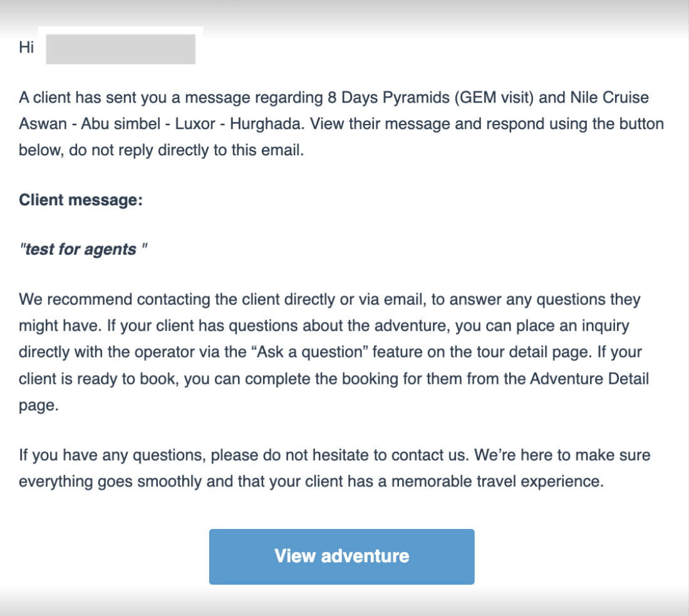Click "A client has sent you a message"

pos(122,98)
